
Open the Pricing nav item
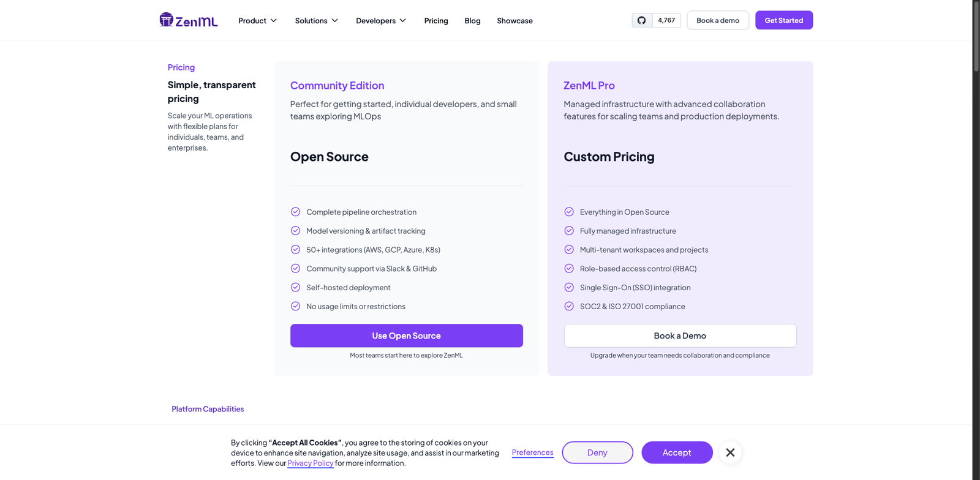point(436,21)
